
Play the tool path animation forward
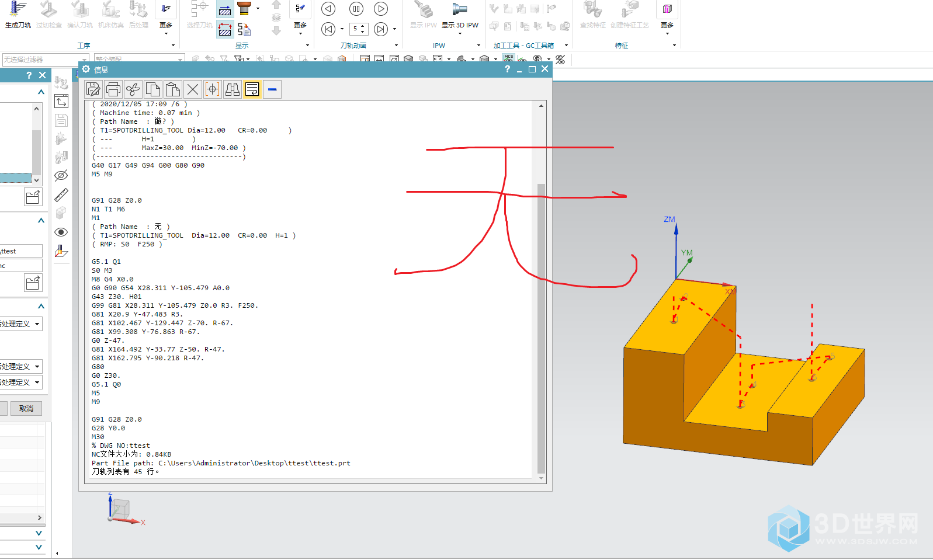point(381,9)
